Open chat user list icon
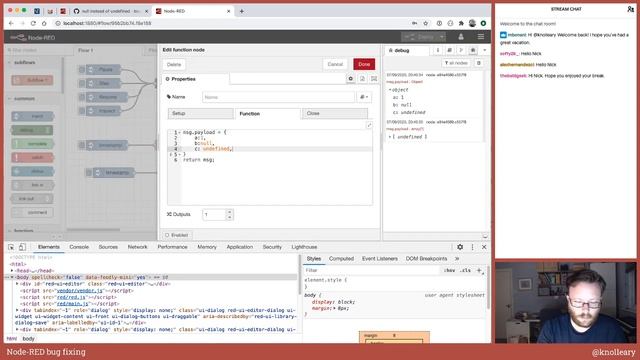The height and width of the screenshot is (360, 640). [630, 9]
